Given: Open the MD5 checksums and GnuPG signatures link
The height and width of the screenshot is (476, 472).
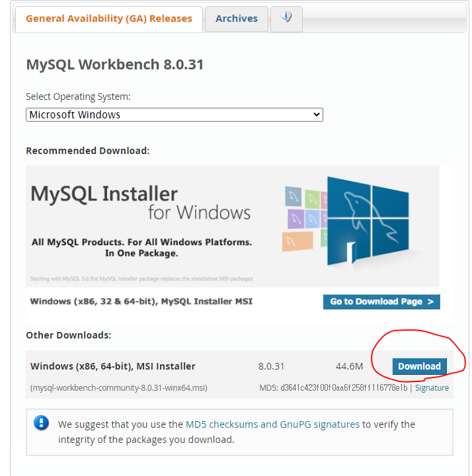Looking at the screenshot, I should [x=272, y=424].
